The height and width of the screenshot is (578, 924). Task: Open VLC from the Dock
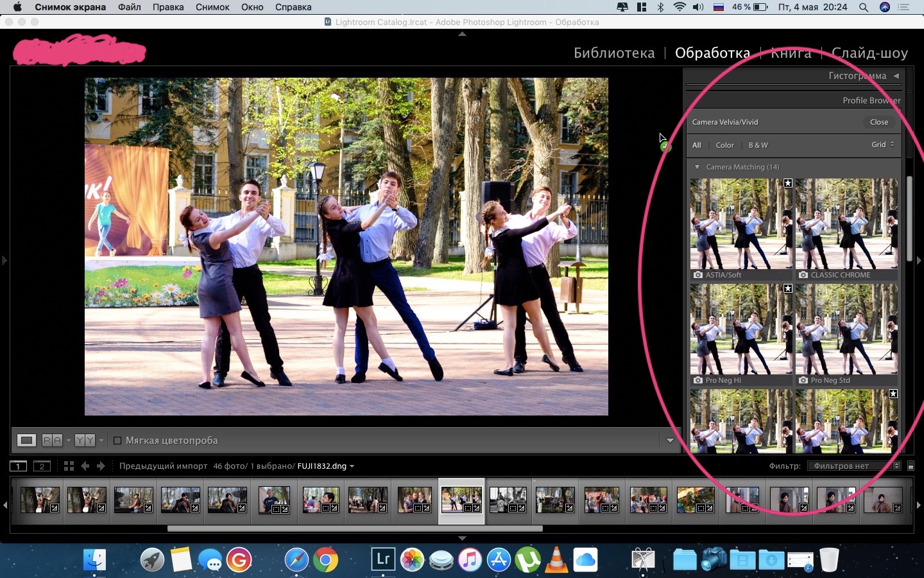click(x=557, y=560)
